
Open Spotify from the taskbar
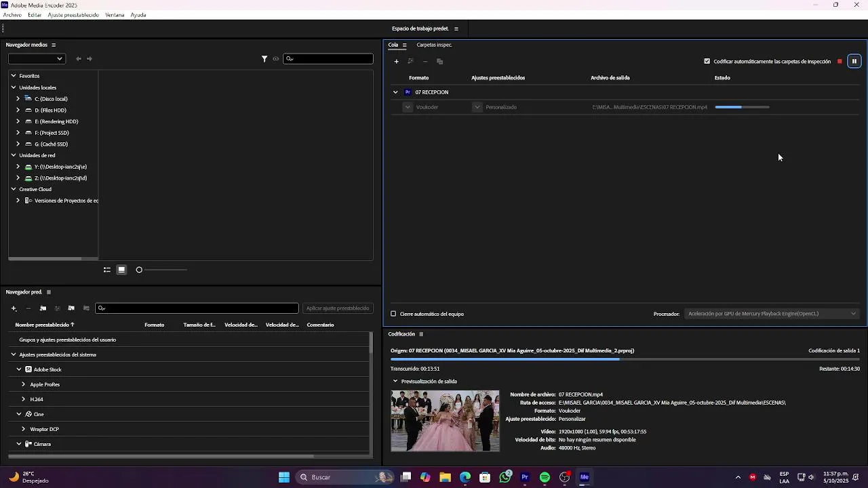(x=545, y=477)
